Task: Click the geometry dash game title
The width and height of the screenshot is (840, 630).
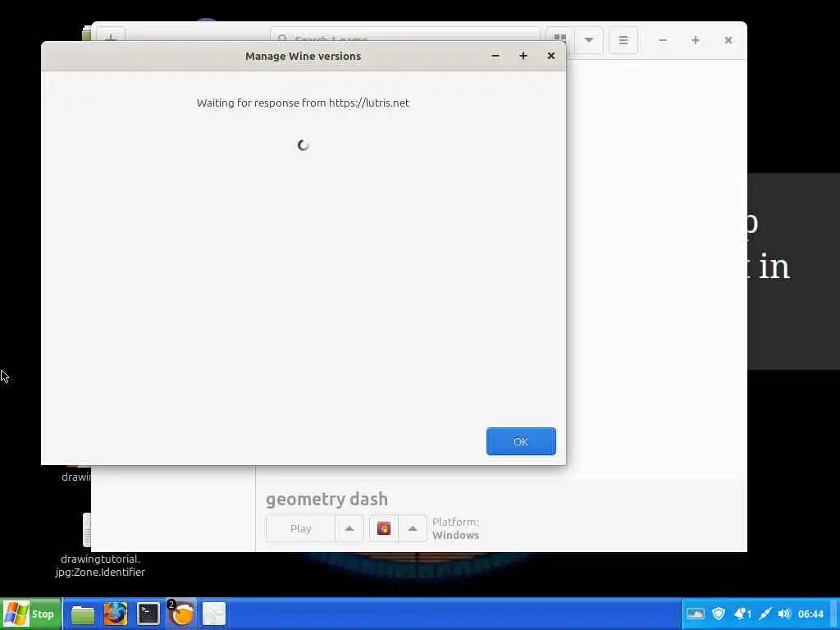Action: [x=326, y=499]
